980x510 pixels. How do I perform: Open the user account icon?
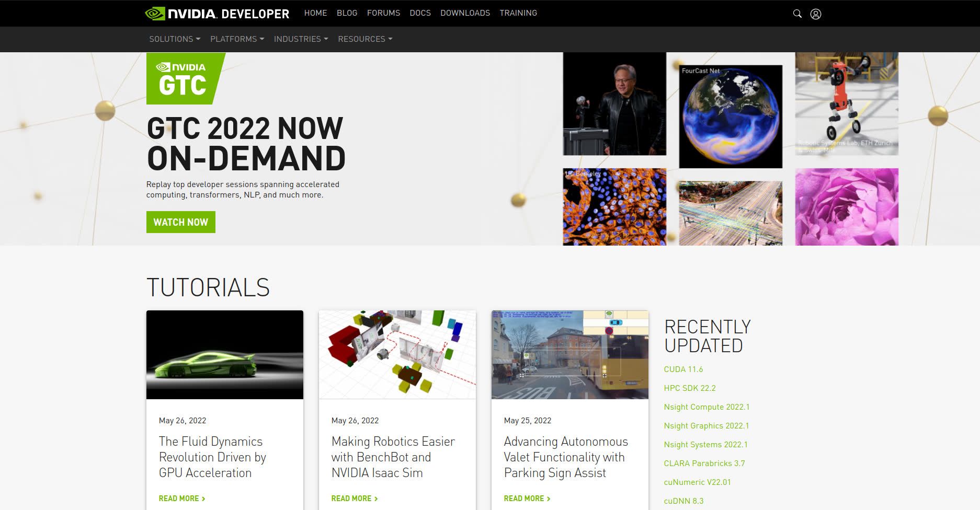click(816, 14)
